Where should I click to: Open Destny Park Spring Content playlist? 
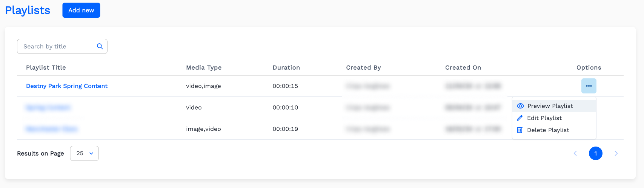click(x=67, y=86)
